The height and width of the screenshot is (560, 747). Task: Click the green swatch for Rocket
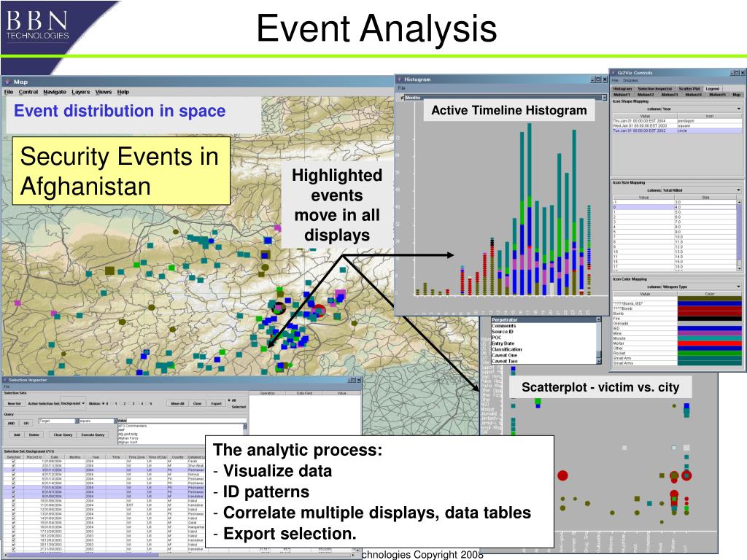coord(709,354)
